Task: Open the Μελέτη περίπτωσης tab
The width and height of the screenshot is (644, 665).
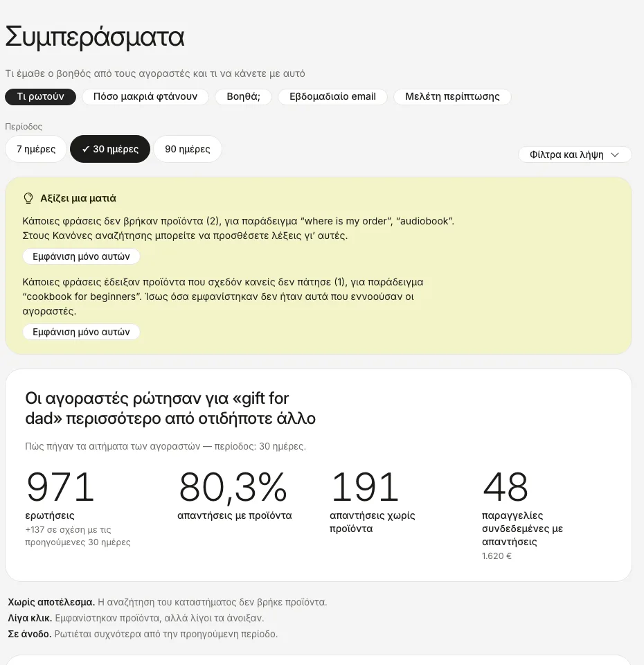Action: (452, 97)
